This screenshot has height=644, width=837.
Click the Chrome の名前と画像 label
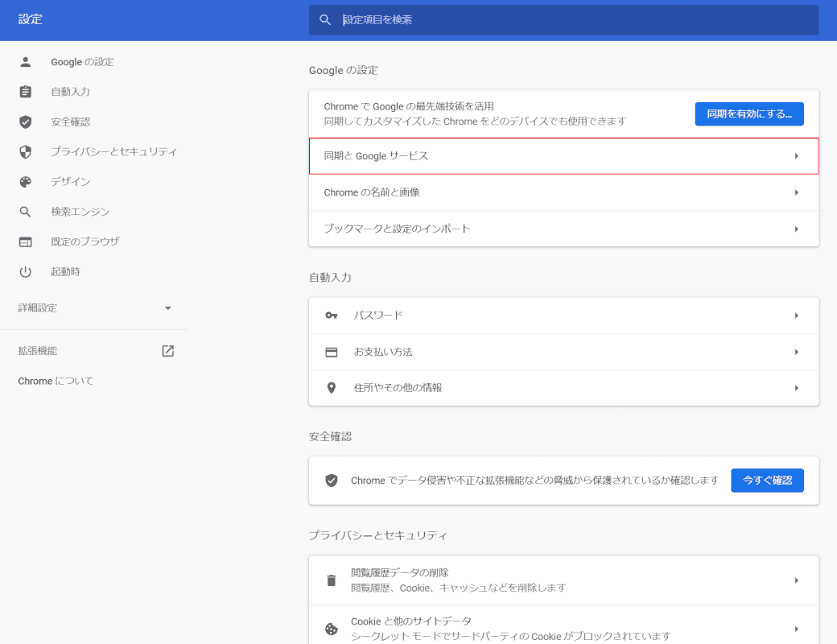372,192
